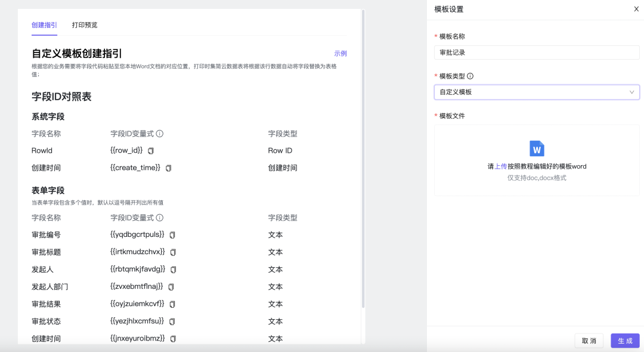Show info for 系统字段 字段ID变量式
The image size is (644, 352).
point(160,134)
